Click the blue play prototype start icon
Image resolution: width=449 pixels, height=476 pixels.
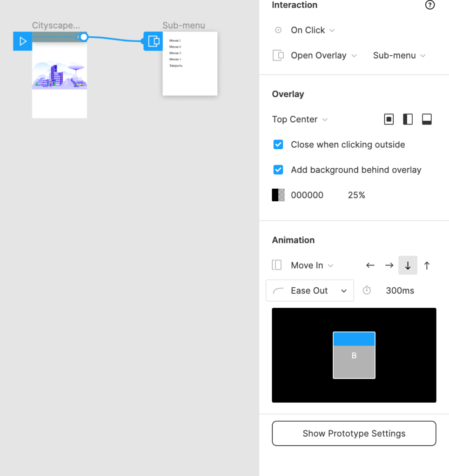(23, 41)
